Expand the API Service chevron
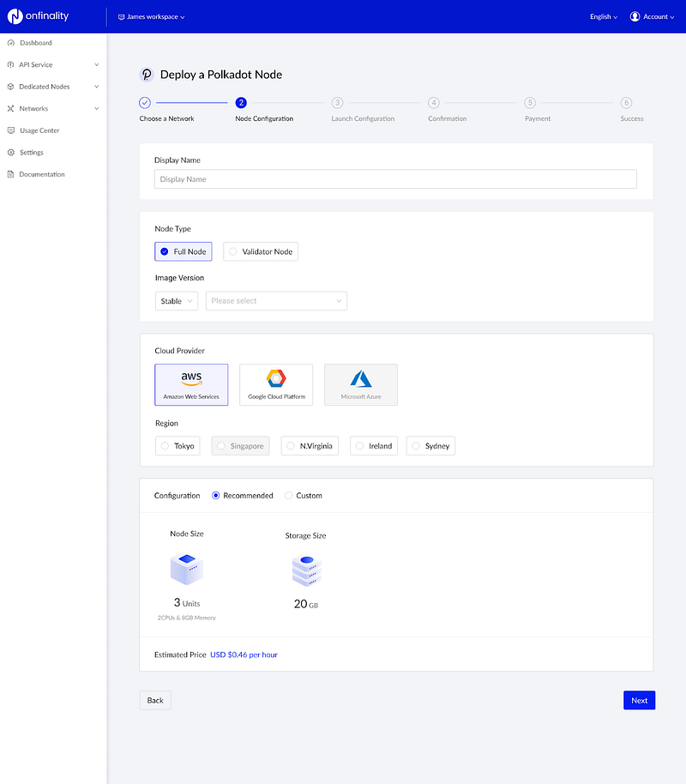Screen dimensions: 686x784 [97, 65]
